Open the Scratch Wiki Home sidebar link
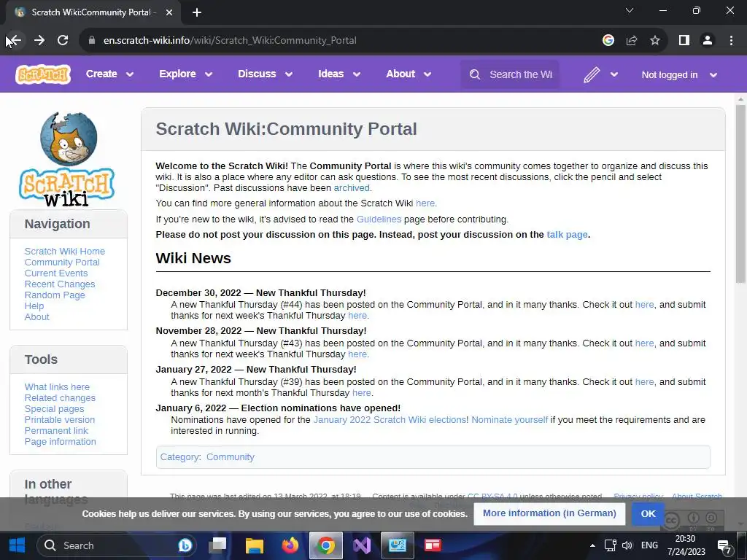The width and height of the screenshot is (747, 560). (65, 251)
